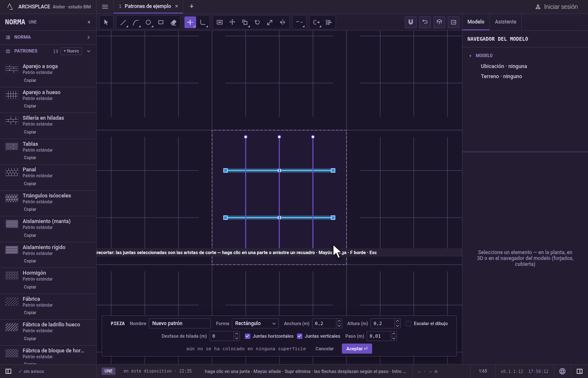This screenshot has width=588, height=378.
Task: Select the scale tool with diagonal arrow
Action: tap(270, 22)
